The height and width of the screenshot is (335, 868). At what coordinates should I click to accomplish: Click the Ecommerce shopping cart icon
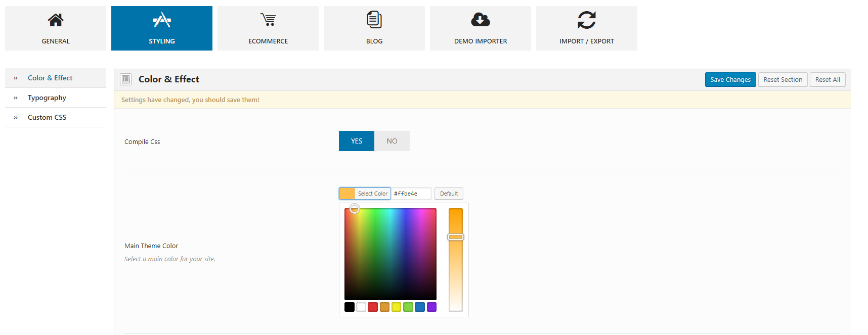(268, 20)
